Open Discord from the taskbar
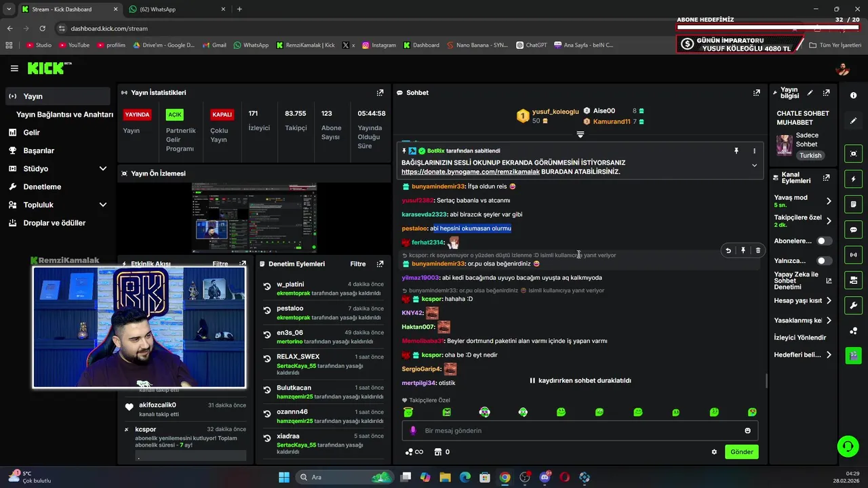 pos(545,477)
